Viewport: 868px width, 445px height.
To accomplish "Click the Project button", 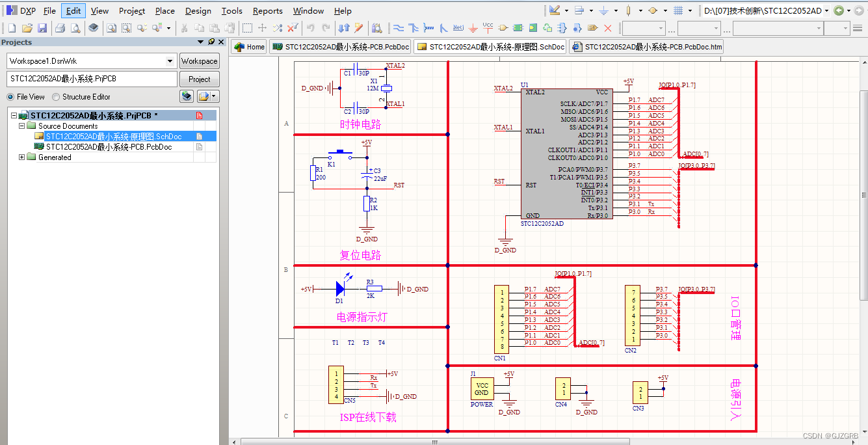I will (x=199, y=79).
